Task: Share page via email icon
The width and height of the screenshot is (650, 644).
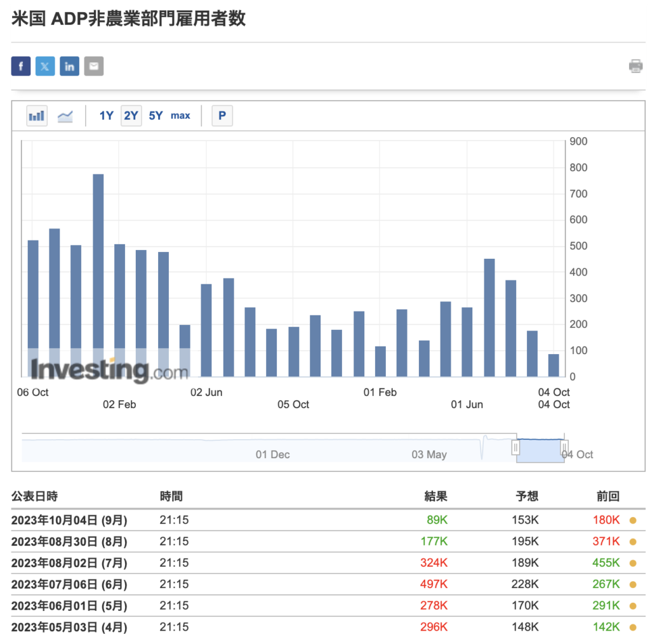Action: click(x=94, y=67)
